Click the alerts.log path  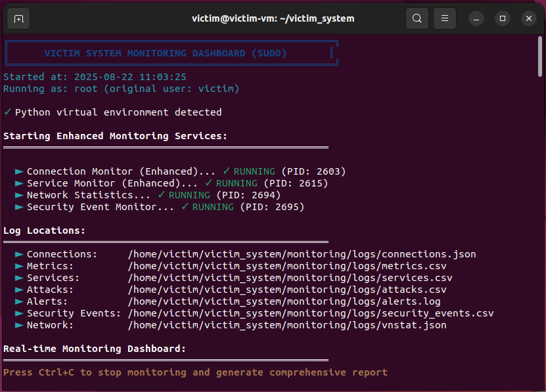point(284,302)
